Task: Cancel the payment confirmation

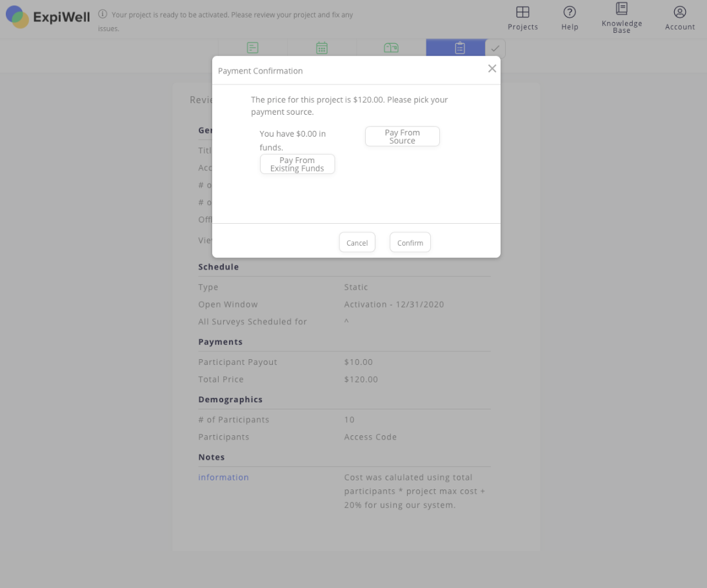Action: click(x=357, y=242)
